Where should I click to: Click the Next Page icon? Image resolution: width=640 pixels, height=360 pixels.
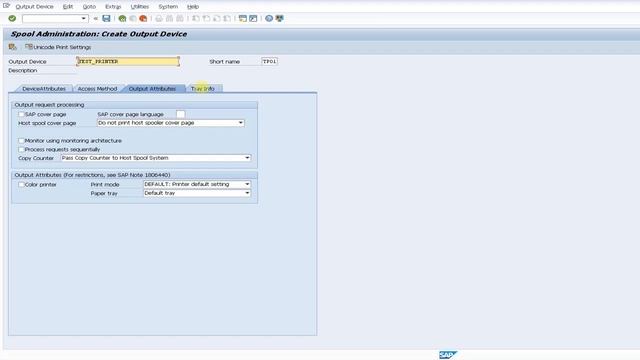(217, 18)
